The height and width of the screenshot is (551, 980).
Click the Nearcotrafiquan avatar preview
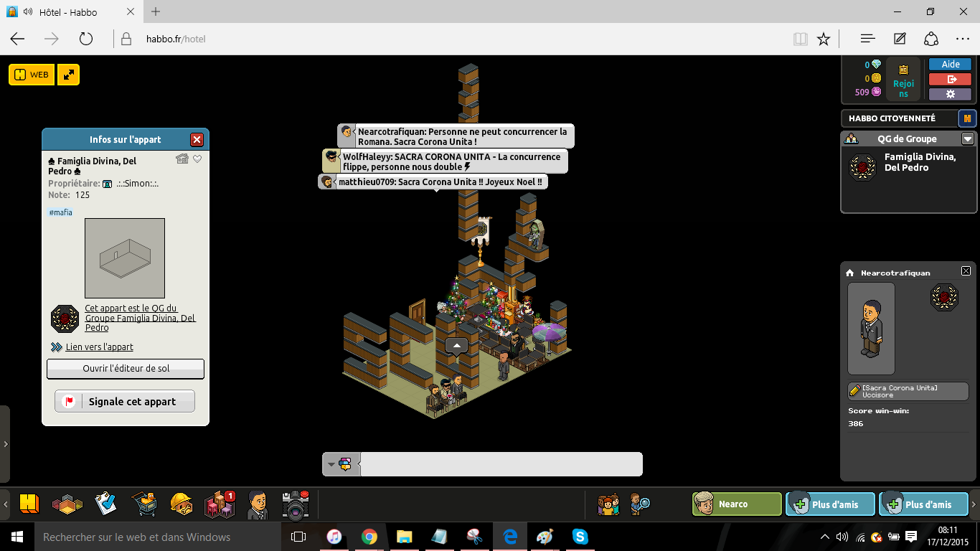(871, 329)
